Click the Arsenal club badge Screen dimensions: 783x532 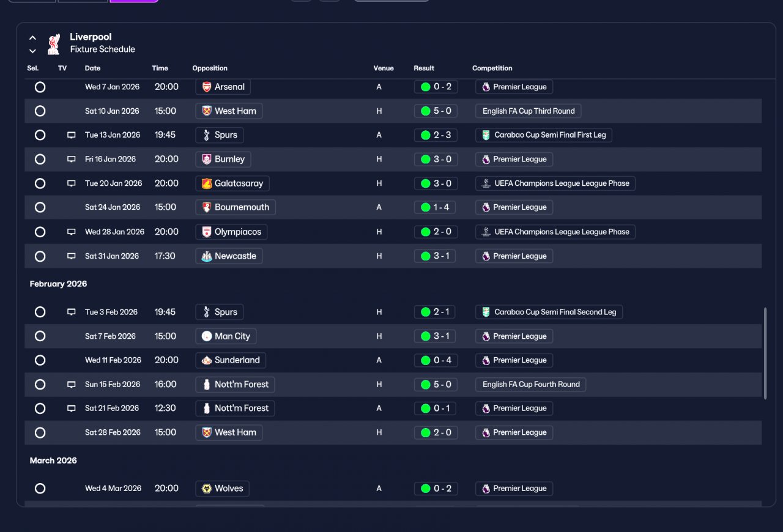pyautogui.click(x=207, y=87)
